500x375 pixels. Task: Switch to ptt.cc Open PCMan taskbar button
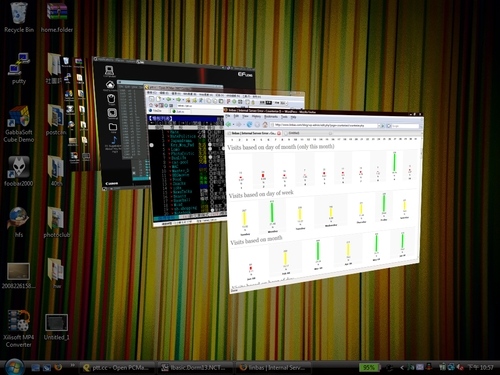[117, 368]
